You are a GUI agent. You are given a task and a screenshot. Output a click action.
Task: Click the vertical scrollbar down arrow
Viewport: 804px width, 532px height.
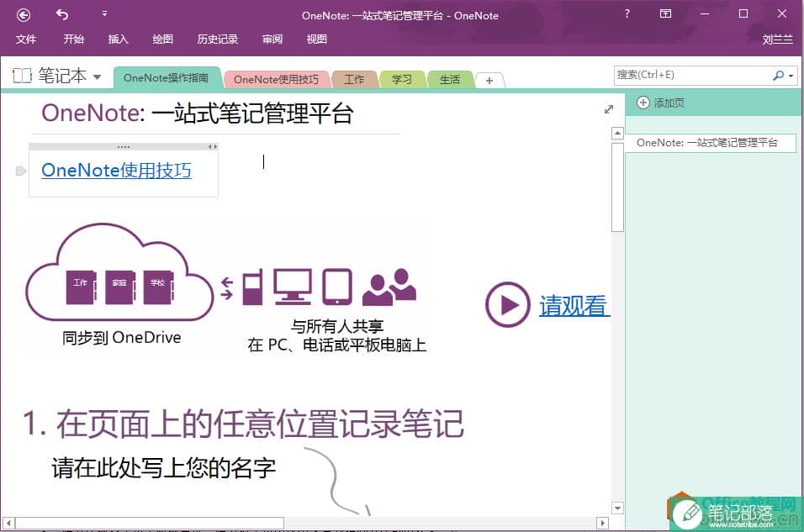617,508
